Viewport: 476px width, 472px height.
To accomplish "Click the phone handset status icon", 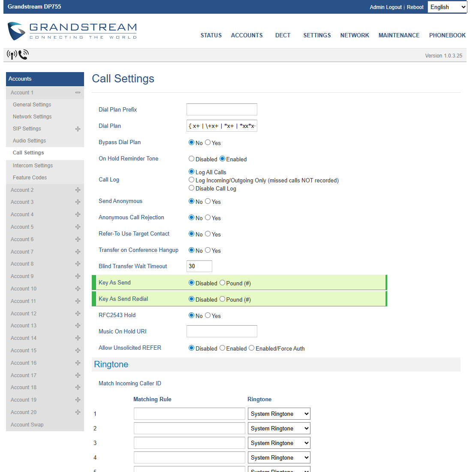I will pyautogui.click(x=24, y=54).
